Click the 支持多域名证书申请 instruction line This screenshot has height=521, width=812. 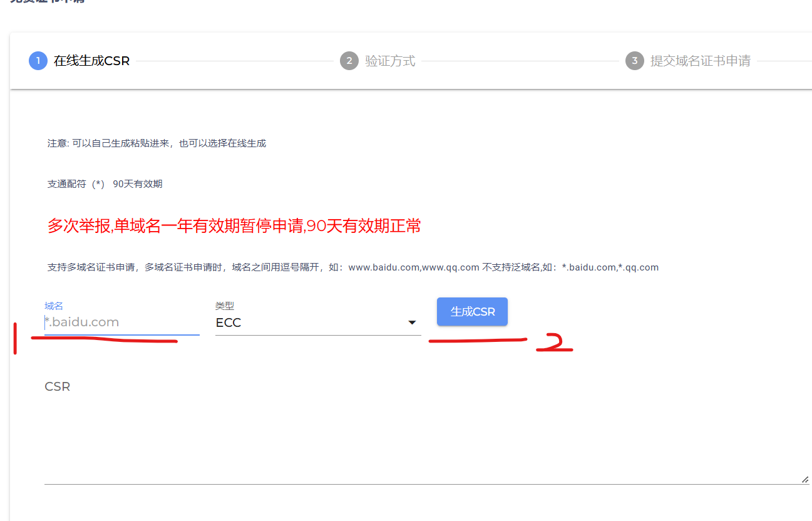353,267
